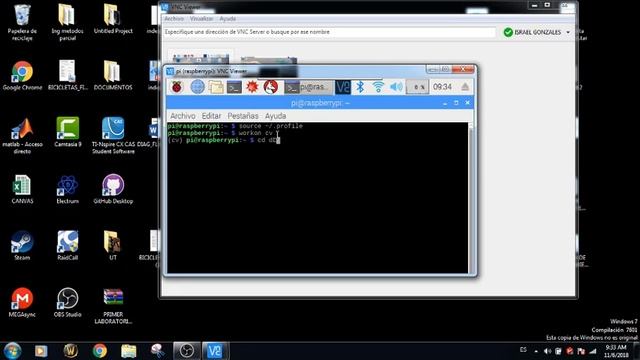The width and height of the screenshot is (640, 360).
Task: Open Ayuda menu in the terminal
Action: pos(276,116)
